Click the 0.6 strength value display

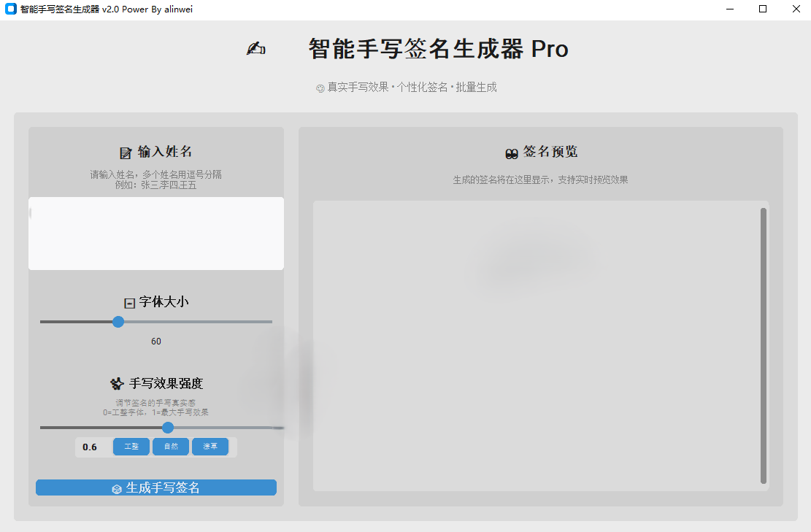tap(90, 447)
